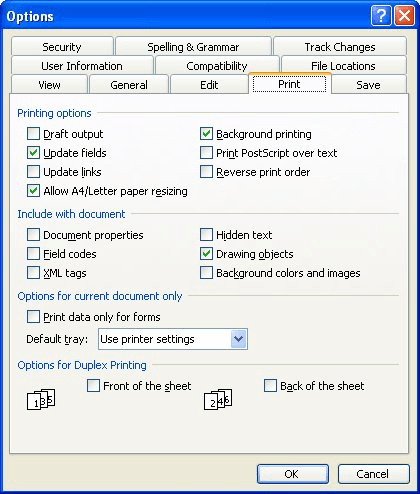This screenshot has height=494, width=420.
Task: Click the OK button
Action: [292, 474]
